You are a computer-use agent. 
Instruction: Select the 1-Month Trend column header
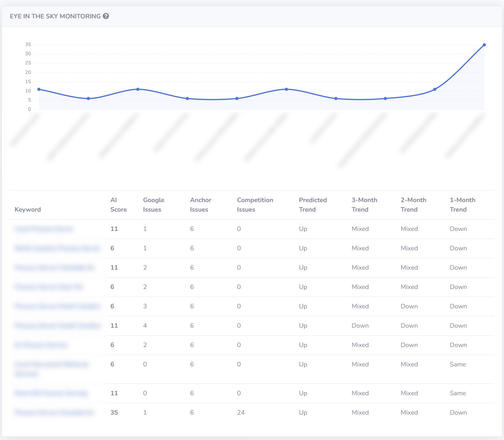tap(462, 205)
